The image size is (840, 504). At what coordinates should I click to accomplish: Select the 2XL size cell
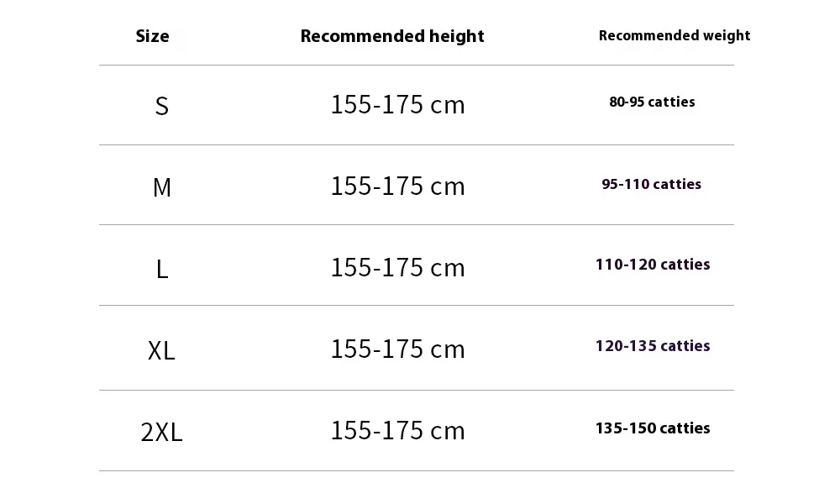tap(161, 432)
